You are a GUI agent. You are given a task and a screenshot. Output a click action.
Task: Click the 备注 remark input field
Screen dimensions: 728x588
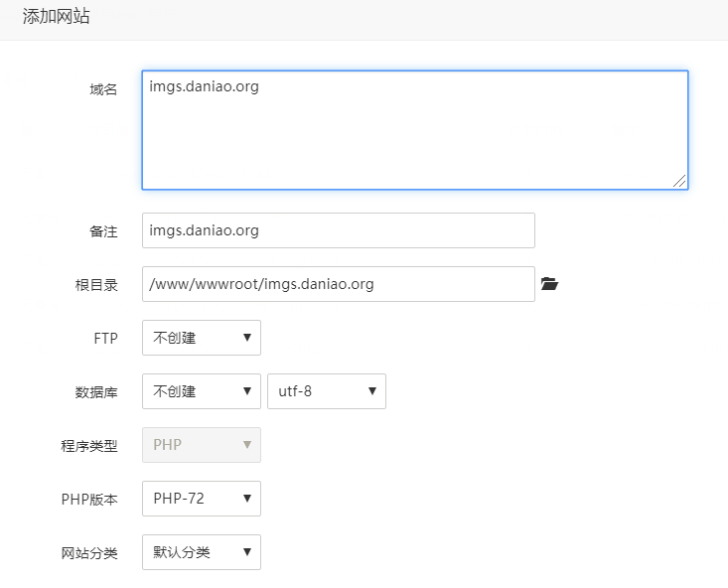pyautogui.click(x=339, y=230)
